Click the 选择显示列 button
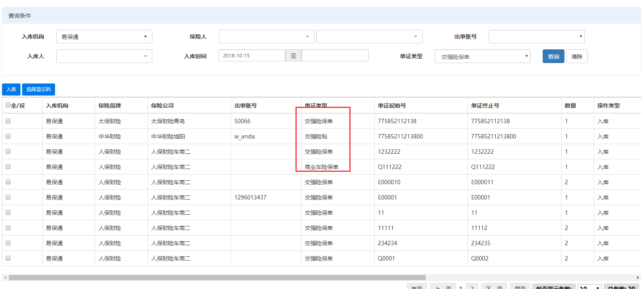 39,90
